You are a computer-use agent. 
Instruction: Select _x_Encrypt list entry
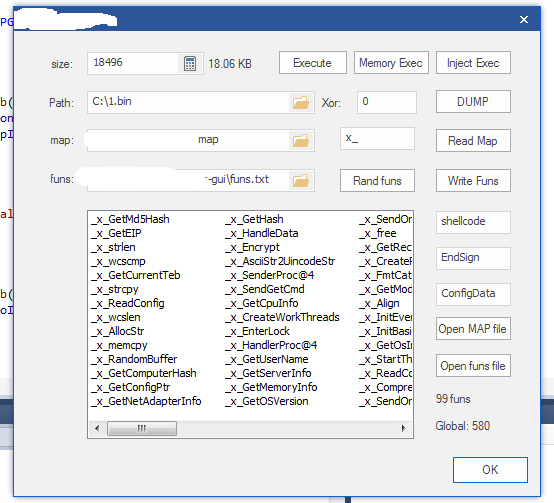252,247
